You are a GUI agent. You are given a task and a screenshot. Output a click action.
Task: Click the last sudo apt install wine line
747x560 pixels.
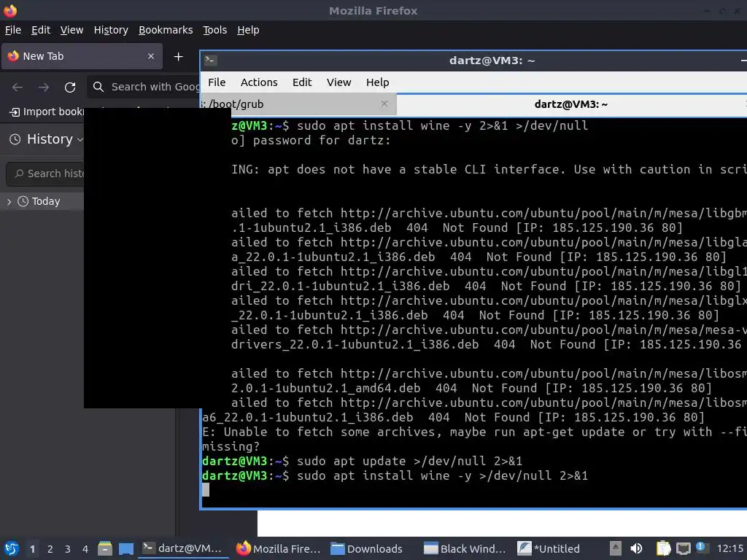point(395,475)
